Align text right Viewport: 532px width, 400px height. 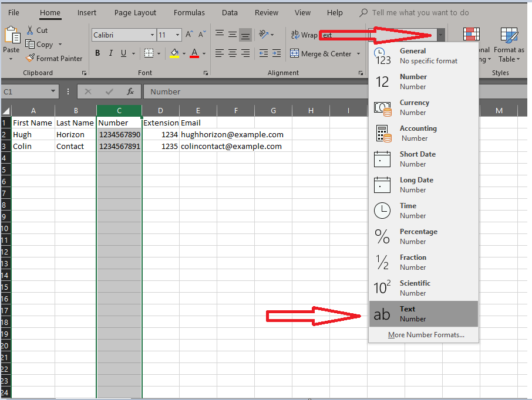point(245,53)
